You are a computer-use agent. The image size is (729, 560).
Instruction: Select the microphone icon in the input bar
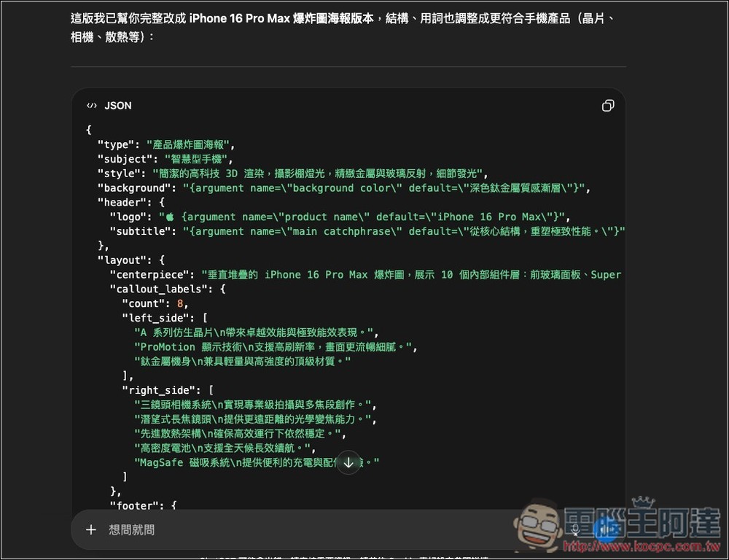[x=576, y=529]
